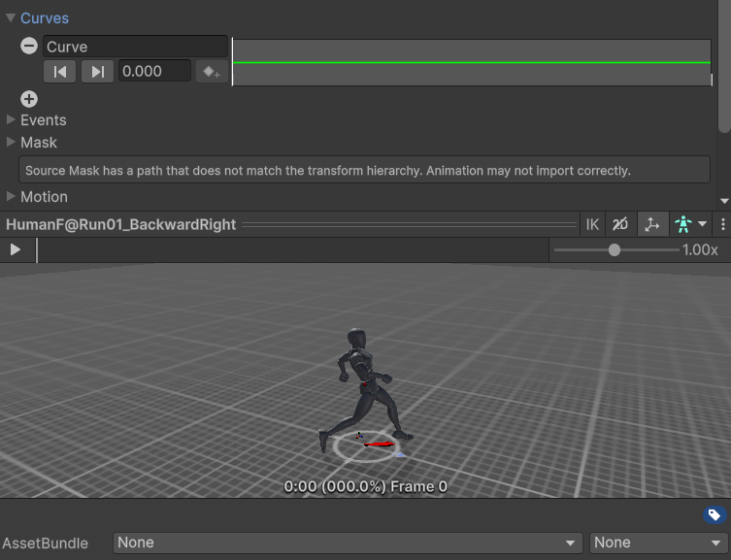
Task: Toggle the 2D preview mode button
Action: coord(620,224)
